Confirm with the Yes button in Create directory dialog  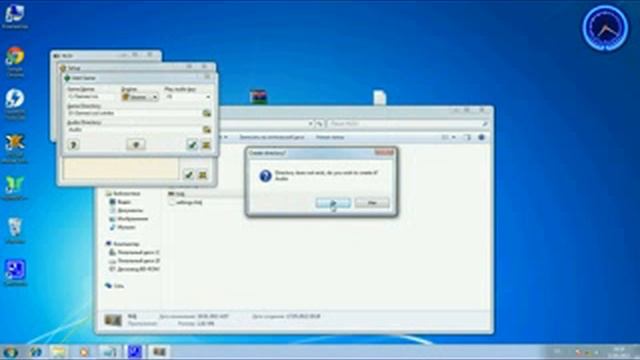tap(333, 203)
